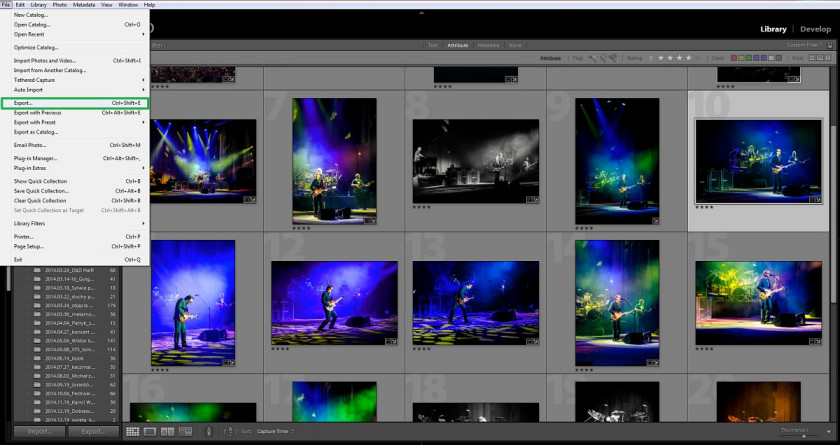Click the rating comparison operator symbol

(x=651, y=58)
